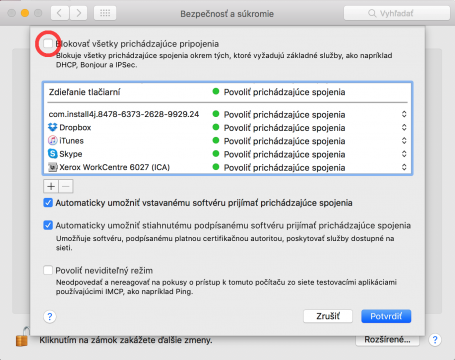Click green status dot for Dropbox

click(216, 127)
